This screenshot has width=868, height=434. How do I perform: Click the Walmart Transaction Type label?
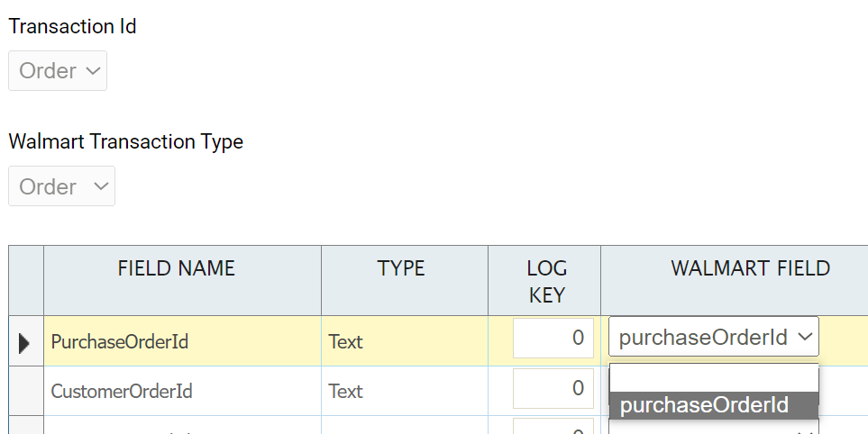126,141
